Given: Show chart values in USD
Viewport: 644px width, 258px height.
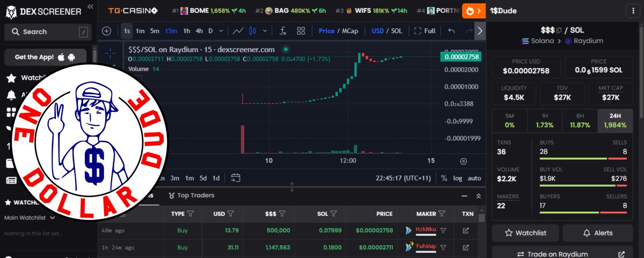Looking at the screenshot, I should coord(377,31).
